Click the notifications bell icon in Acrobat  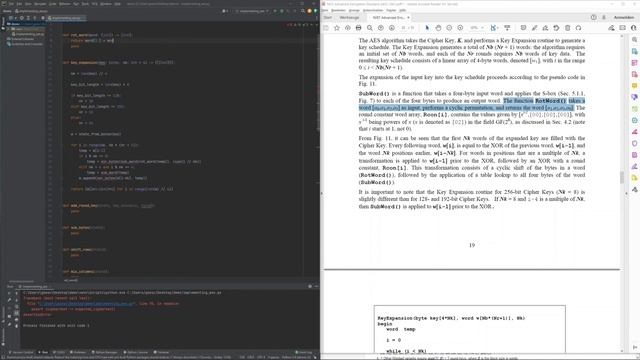coord(604,18)
